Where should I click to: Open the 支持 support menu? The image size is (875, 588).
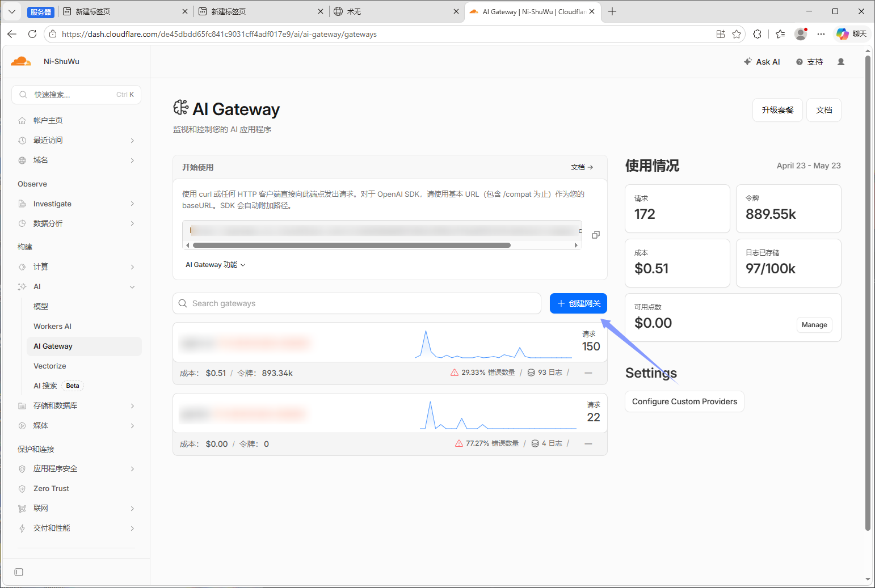(x=810, y=62)
